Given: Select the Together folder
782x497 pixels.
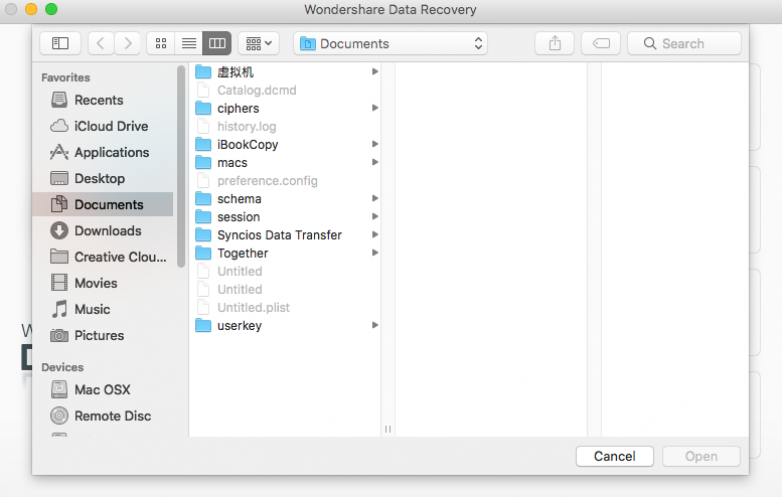Looking at the screenshot, I should click(287, 253).
